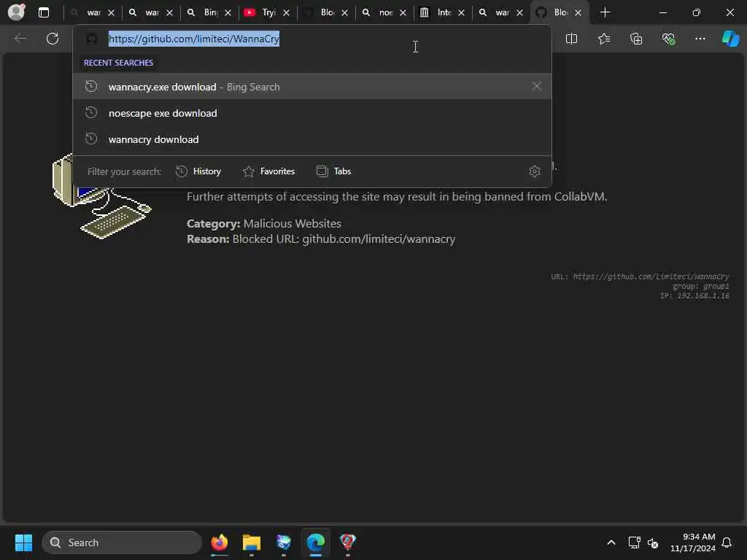
Task: Refresh the blocked page
Action: [53, 39]
